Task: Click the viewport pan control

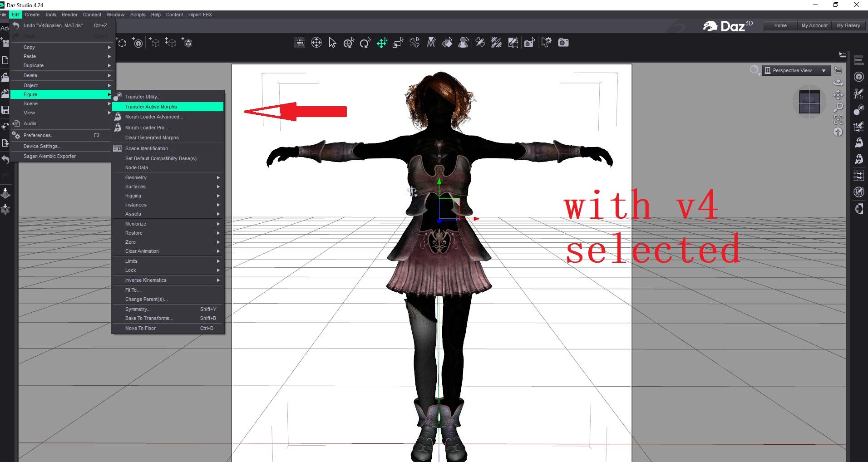Action: (838, 95)
